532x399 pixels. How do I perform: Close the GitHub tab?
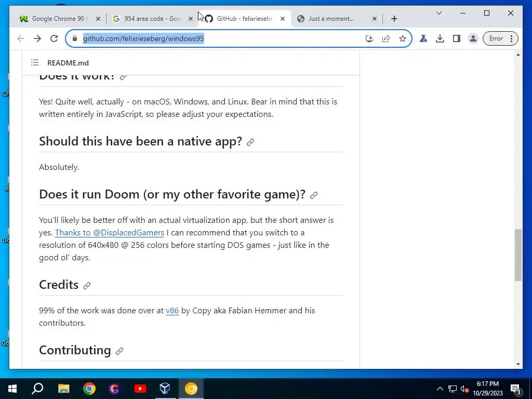pos(283,19)
